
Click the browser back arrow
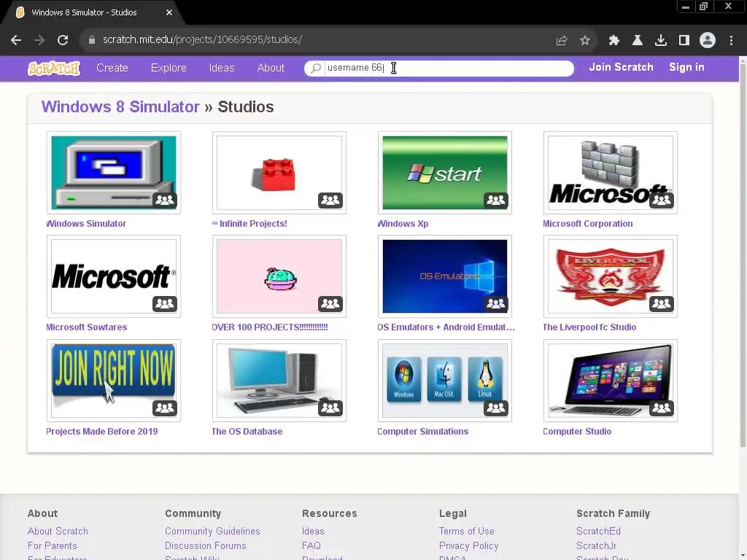[16, 40]
